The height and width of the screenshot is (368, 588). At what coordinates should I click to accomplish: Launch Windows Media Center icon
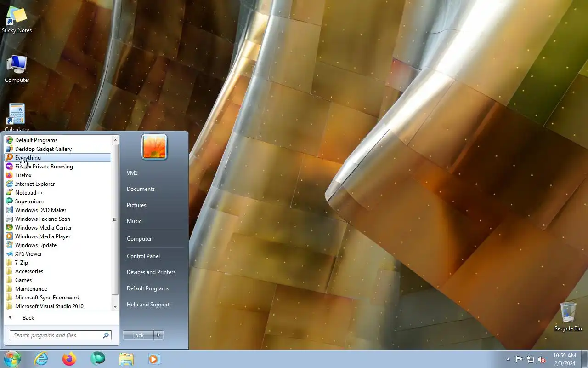coord(9,228)
